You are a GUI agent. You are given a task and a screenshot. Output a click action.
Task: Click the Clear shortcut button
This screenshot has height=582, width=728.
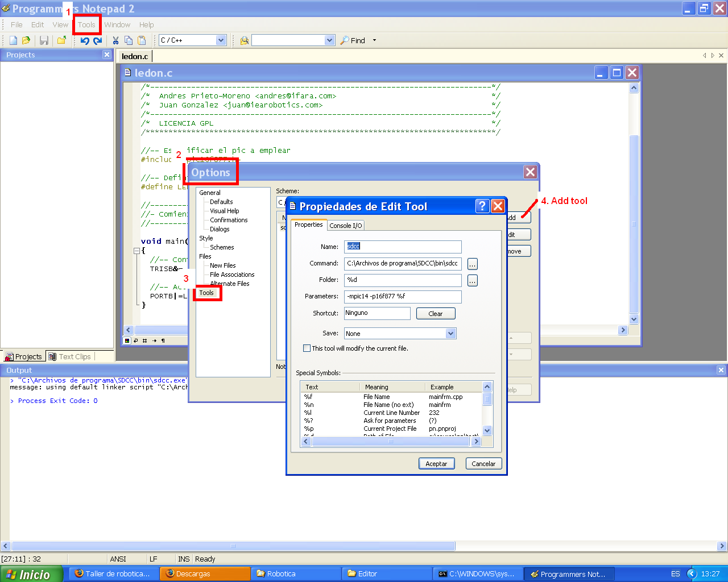[435, 314]
